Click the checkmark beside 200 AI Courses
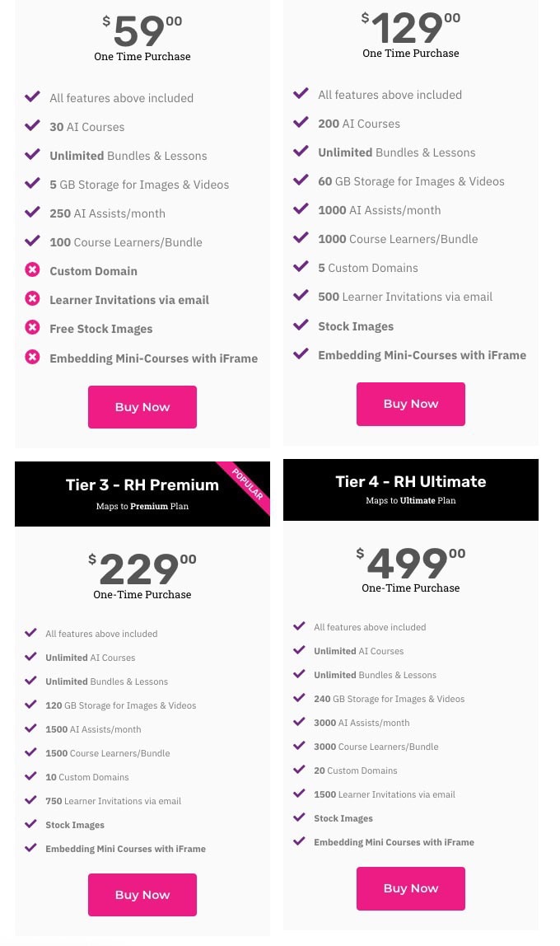The height and width of the screenshot is (946, 560). (301, 123)
